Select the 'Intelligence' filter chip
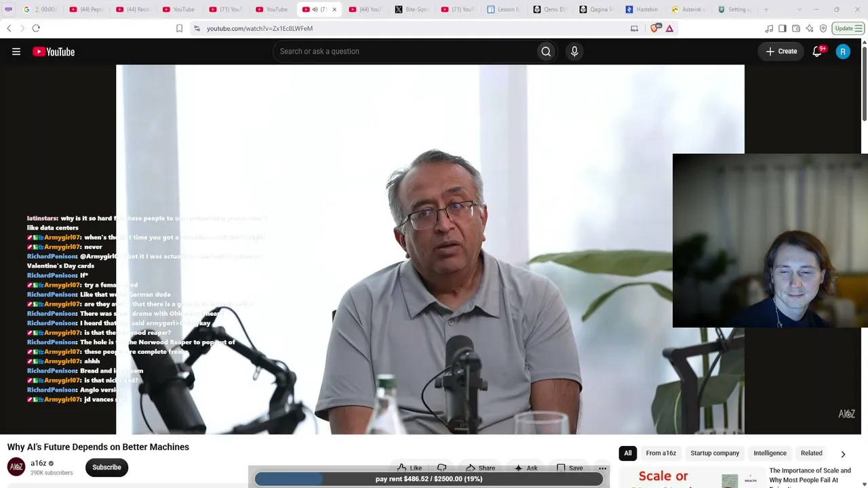 click(x=770, y=453)
